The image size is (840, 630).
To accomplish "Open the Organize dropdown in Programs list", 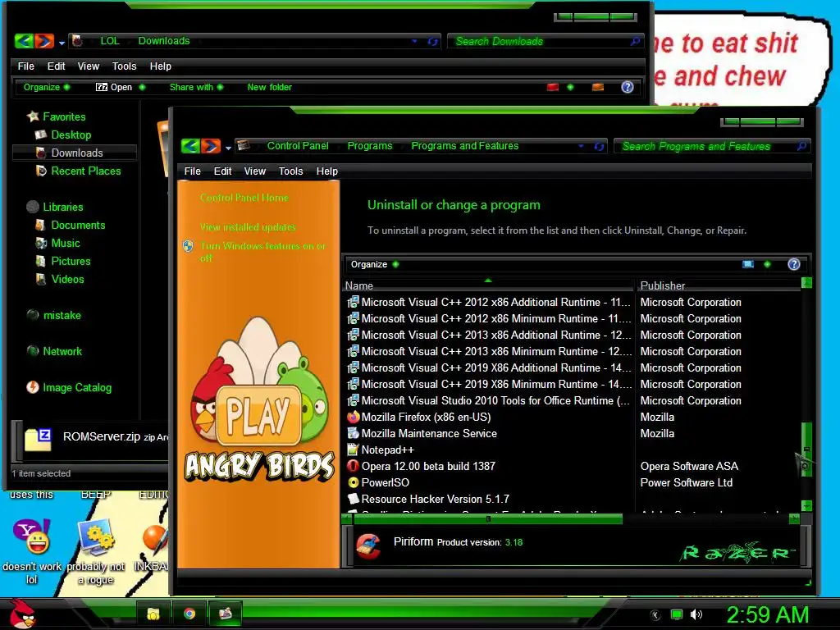I will [374, 264].
